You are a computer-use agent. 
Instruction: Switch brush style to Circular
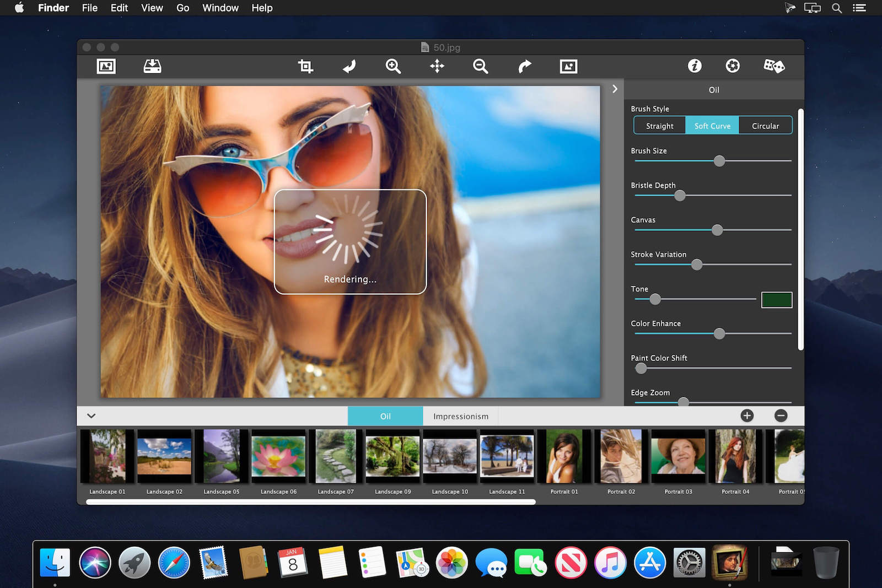[765, 126]
